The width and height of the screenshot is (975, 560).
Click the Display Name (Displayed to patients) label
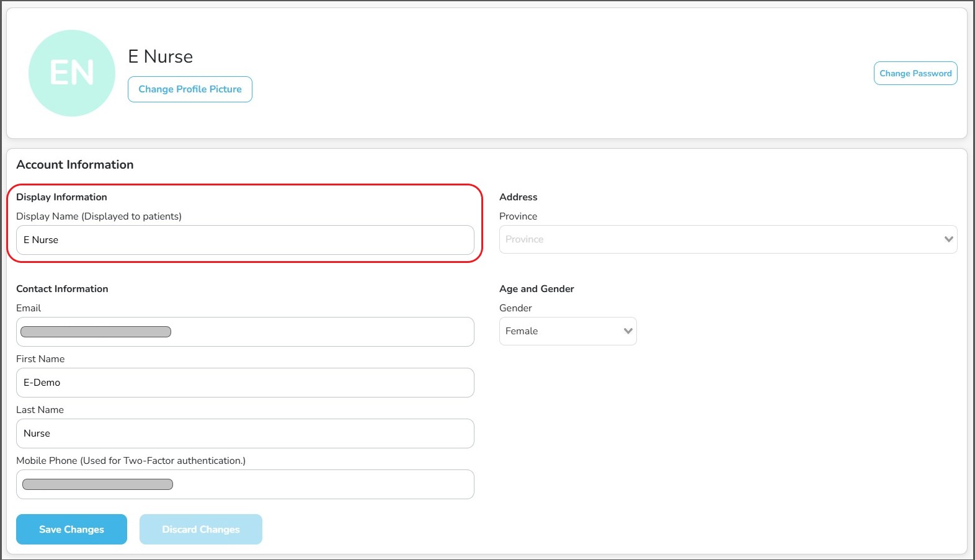(99, 216)
